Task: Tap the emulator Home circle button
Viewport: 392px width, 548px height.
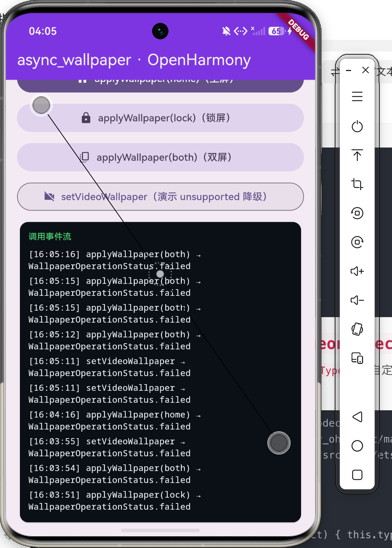Action: (357, 446)
